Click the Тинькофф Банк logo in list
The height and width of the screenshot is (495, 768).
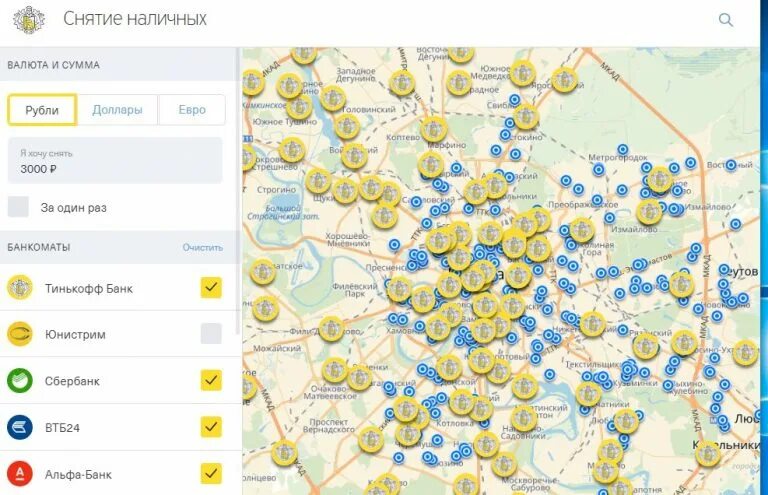pyautogui.click(x=20, y=288)
